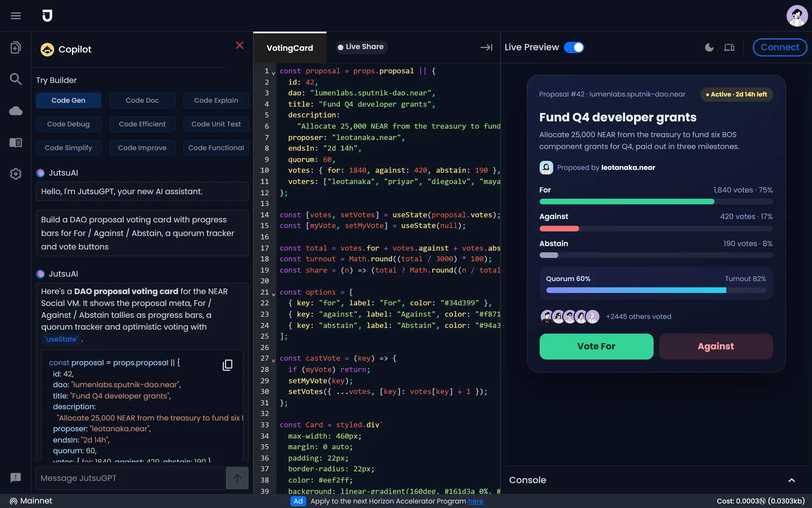Screen dimensions: 812x508
Task: Open the Horizon Accelerator 'here' link
Action: [x=475, y=501]
